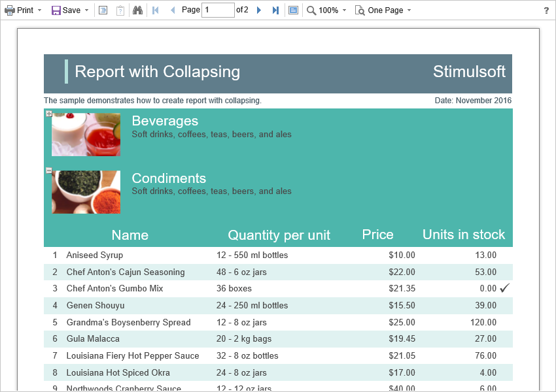Image resolution: width=556 pixels, height=392 pixels.
Task: Open the help question mark
Action: 546,10
